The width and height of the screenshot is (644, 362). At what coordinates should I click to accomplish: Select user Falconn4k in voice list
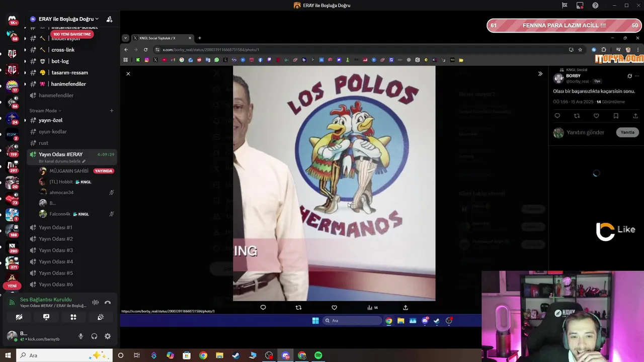click(60, 214)
